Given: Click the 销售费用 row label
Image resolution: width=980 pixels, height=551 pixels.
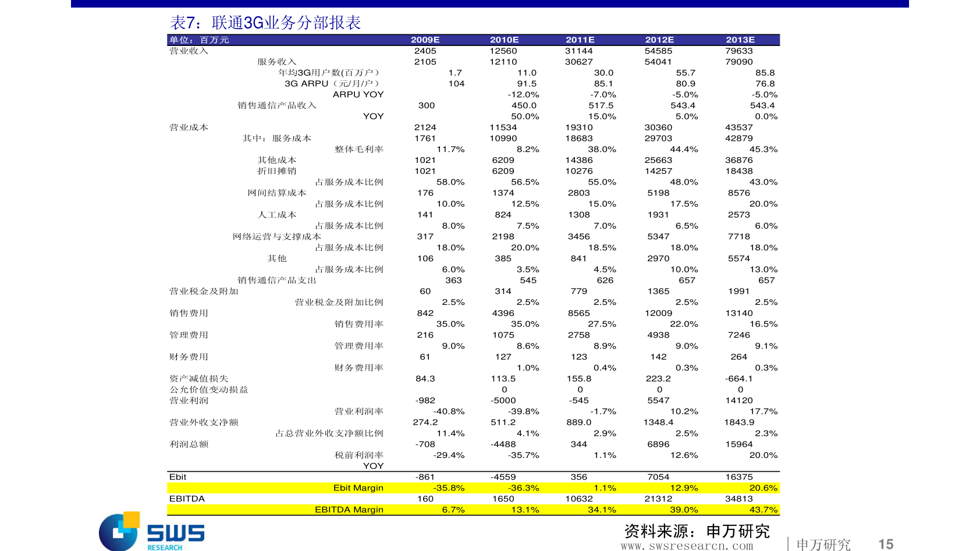Looking at the screenshot, I should [x=189, y=313].
